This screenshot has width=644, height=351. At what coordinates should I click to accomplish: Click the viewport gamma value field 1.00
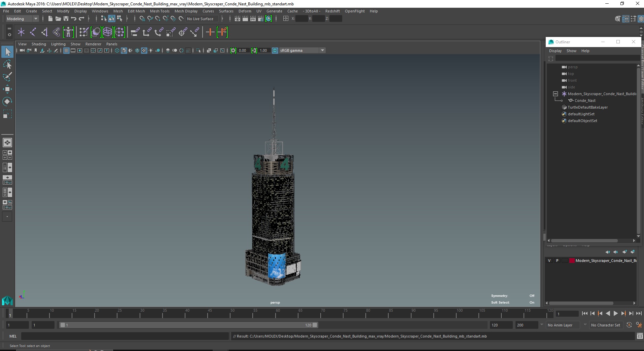[x=264, y=50]
